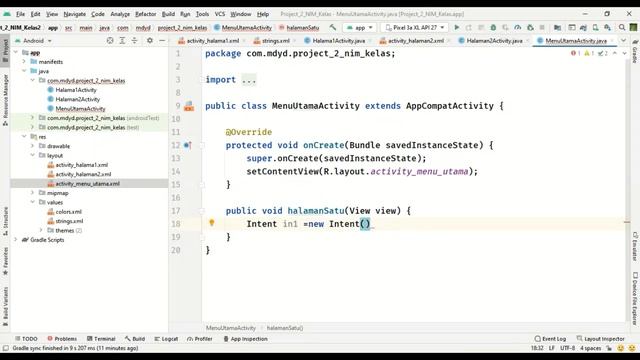Viewport: 640px width, 360px height.
Task: Click Expand All icon in Project panel
Action: pos(122,41)
